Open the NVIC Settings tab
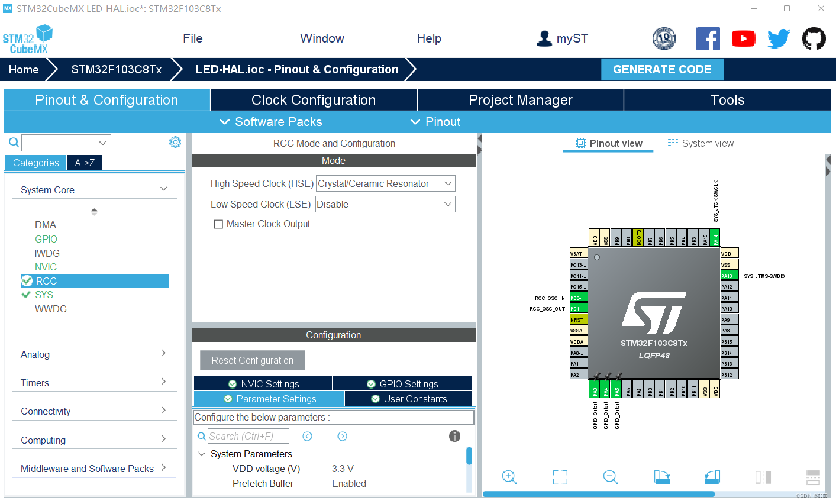 (263, 384)
